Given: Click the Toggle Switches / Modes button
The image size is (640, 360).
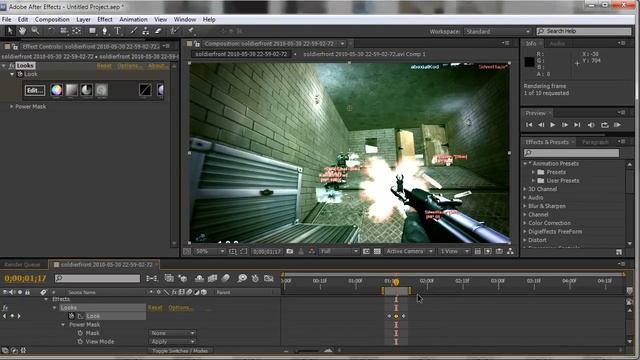Looking at the screenshot, I should (x=180, y=351).
